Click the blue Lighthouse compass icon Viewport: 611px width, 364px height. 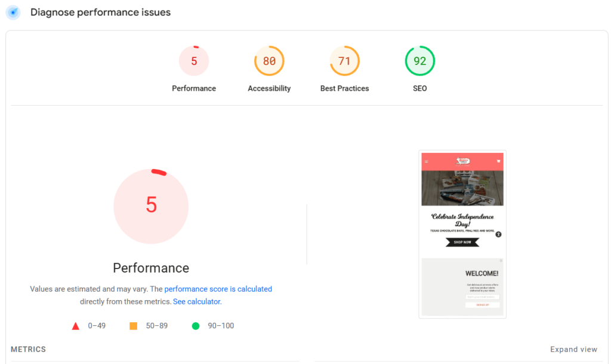point(13,12)
